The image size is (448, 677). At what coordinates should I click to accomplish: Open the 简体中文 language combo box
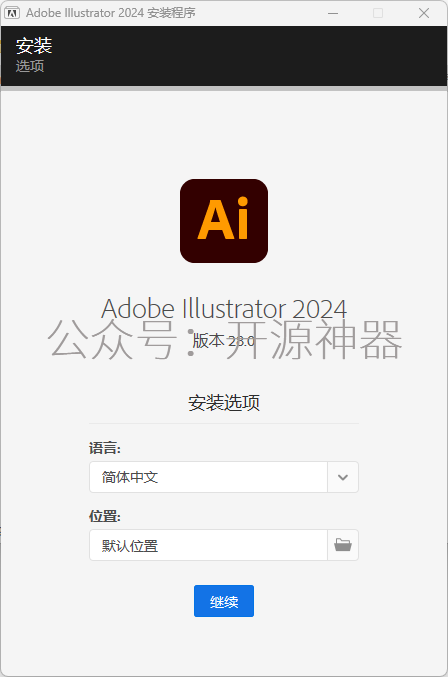click(x=224, y=477)
